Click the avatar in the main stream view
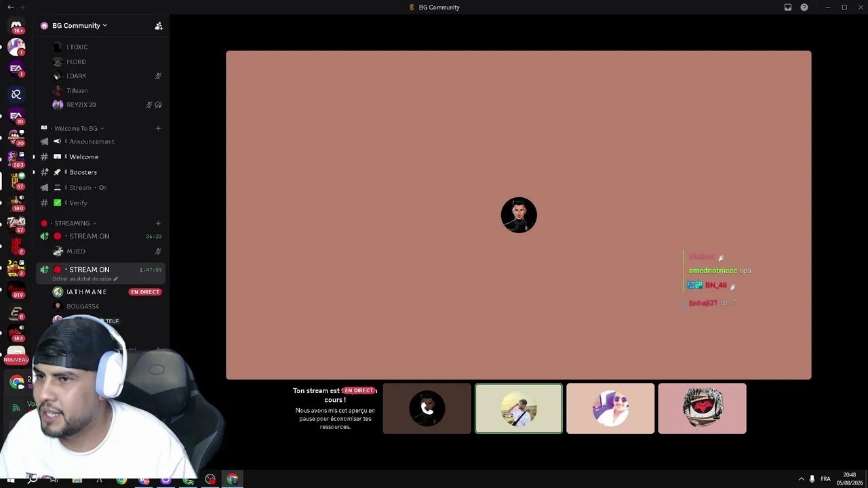The image size is (868, 488). 519,215
